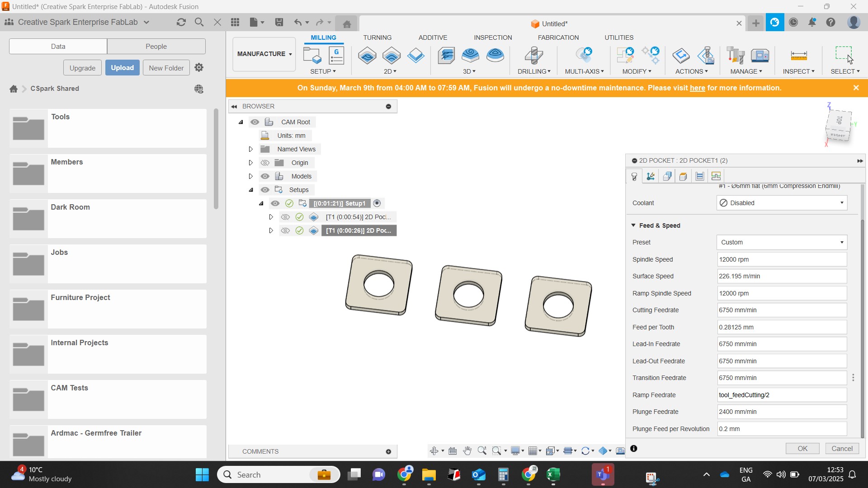Open the Job Status clock icon
Image resolution: width=868 pixels, height=488 pixels.
tap(793, 22)
